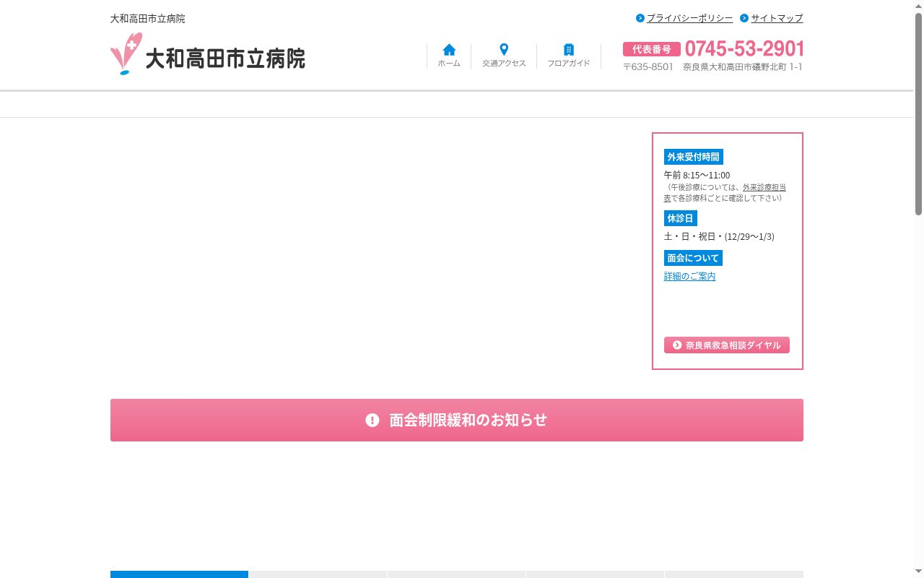The height and width of the screenshot is (578, 924).
Task: Click the フロアガイド building icon
Action: coord(569,50)
